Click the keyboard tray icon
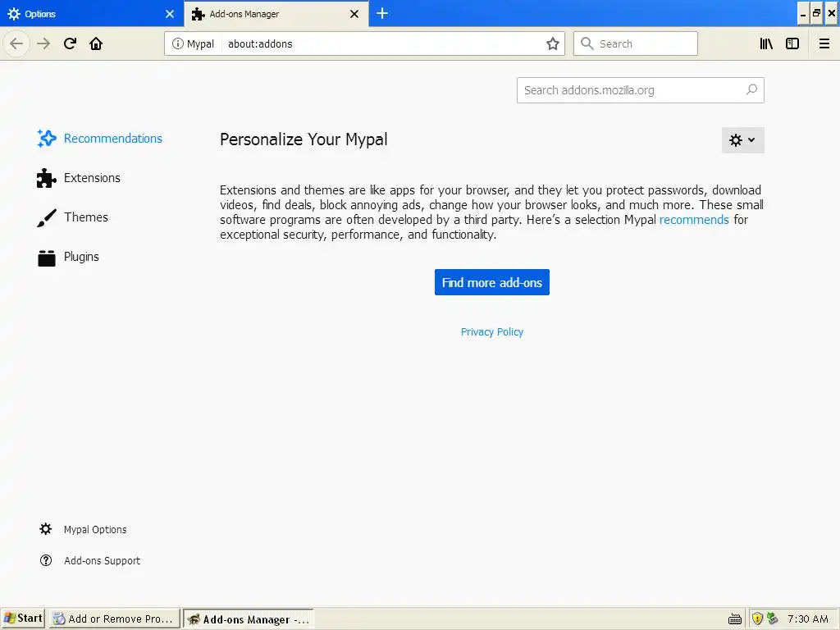This screenshot has height=630, width=840. tap(735, 619)
